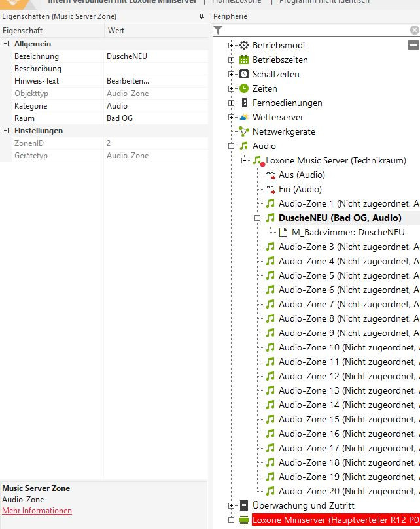
Task: Click the green Betriebszeiten calendar icon
Action: point(244,60)
